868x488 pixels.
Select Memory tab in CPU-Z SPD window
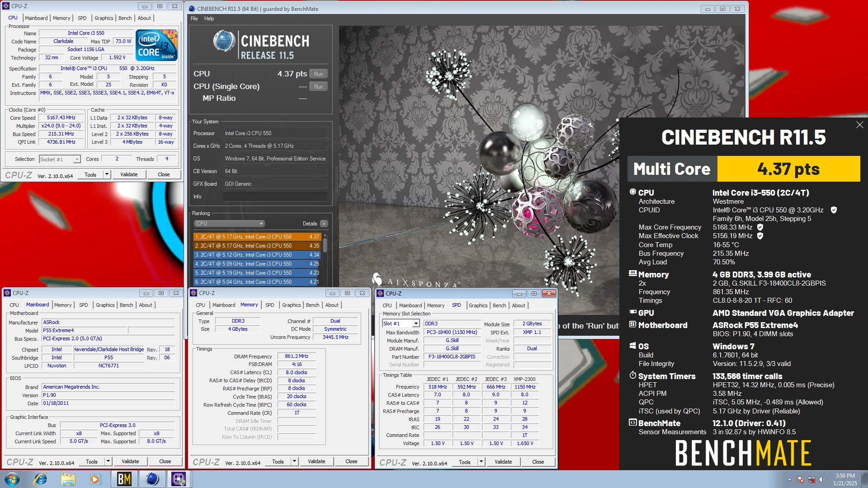coord(436,305)
